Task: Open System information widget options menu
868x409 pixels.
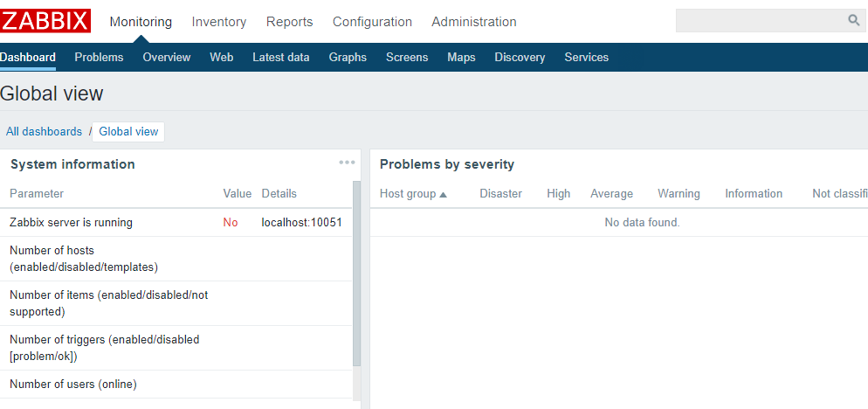Action: click(x=347, y=163)
